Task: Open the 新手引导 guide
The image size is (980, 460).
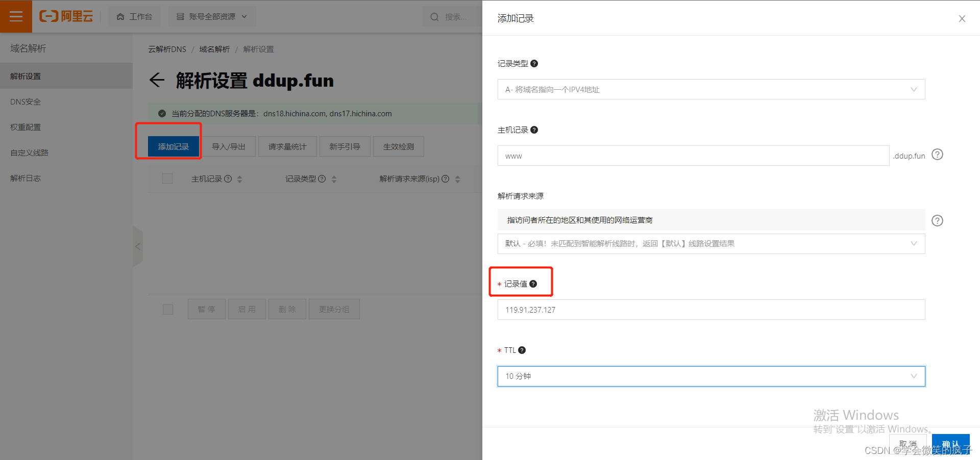Action: click(x=345, y=146)
